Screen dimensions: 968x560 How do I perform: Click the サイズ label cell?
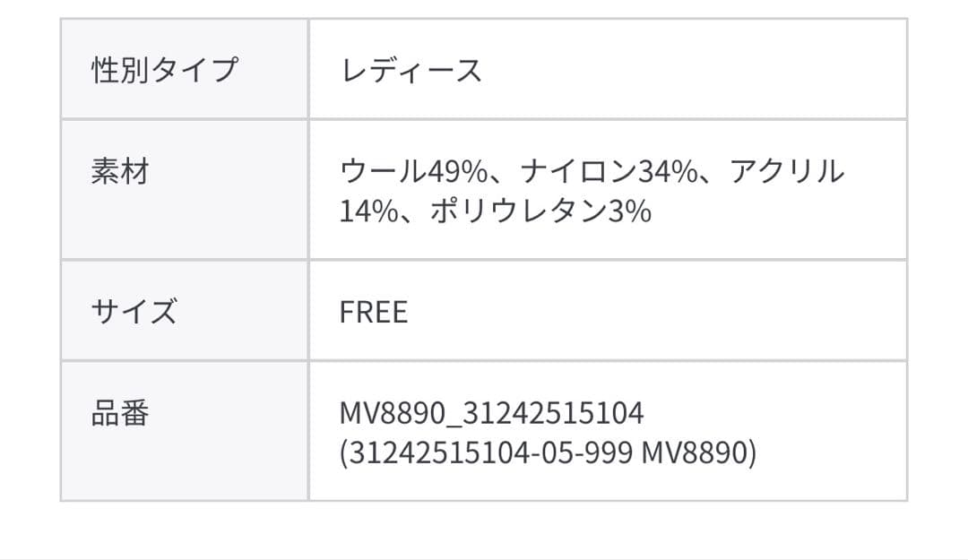[x=134, y=311]
